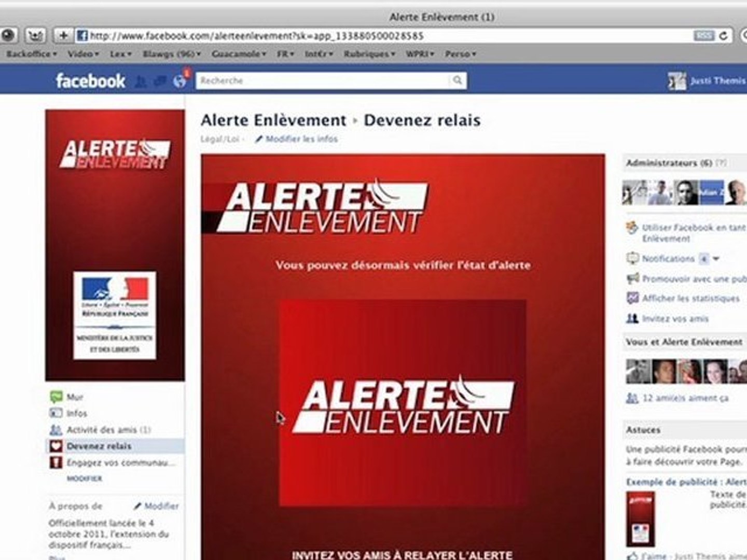
Task: Click 12 ami(e)s aiment ça link
Action: click(x=685, y=398)
